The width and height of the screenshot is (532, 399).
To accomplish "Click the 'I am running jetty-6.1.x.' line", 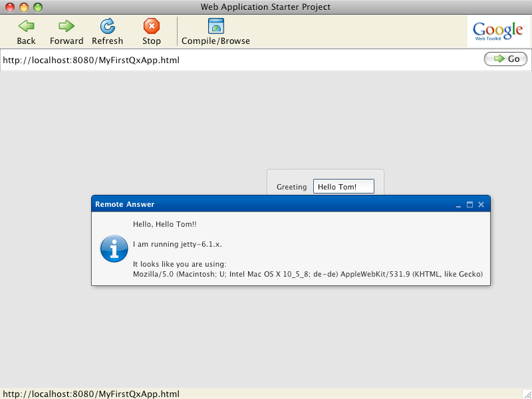I will click(178, 244).
